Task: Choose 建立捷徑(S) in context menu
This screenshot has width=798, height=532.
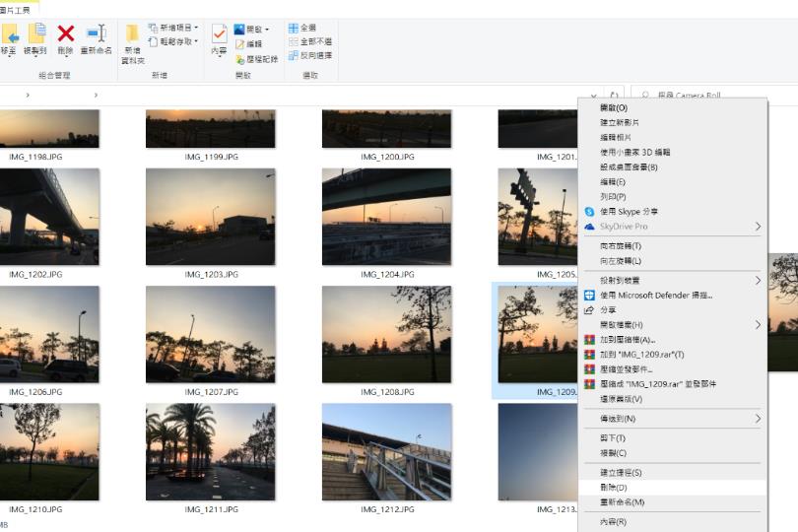Action: (672, 473)
